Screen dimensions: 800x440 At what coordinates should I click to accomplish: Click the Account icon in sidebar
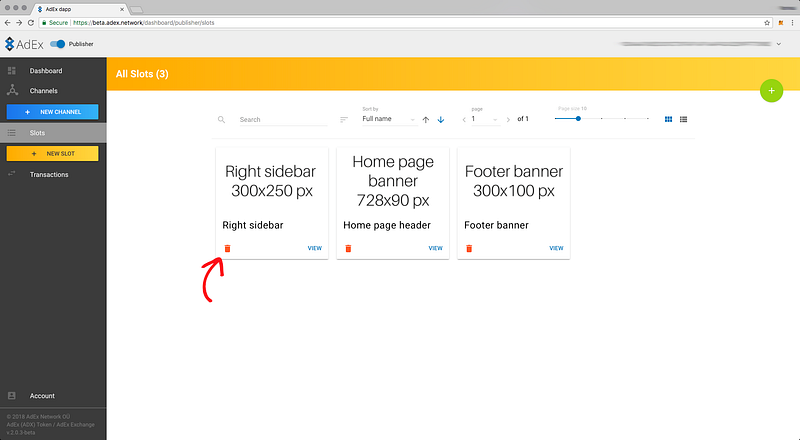pyautogui.click(x=12, y=396)
